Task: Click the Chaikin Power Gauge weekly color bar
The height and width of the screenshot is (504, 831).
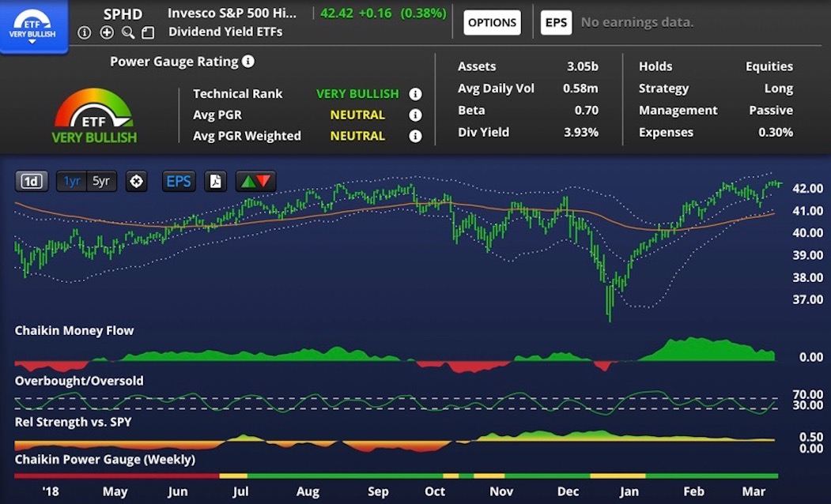Action: (x=395, y=476)
